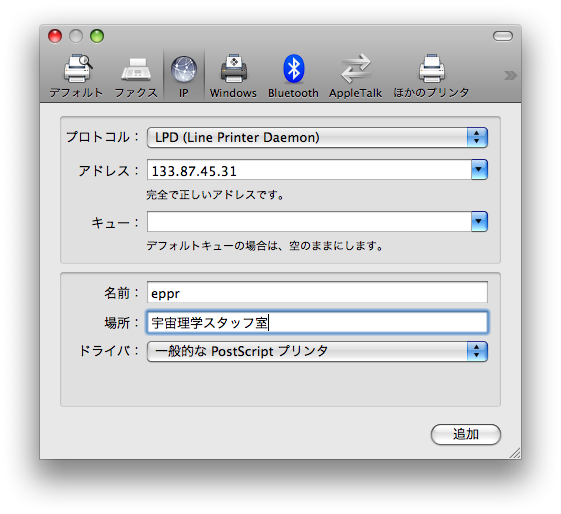
Task: Click the 場所 field with 宇宙理学スタッフ室
Action: pos(317,322)
